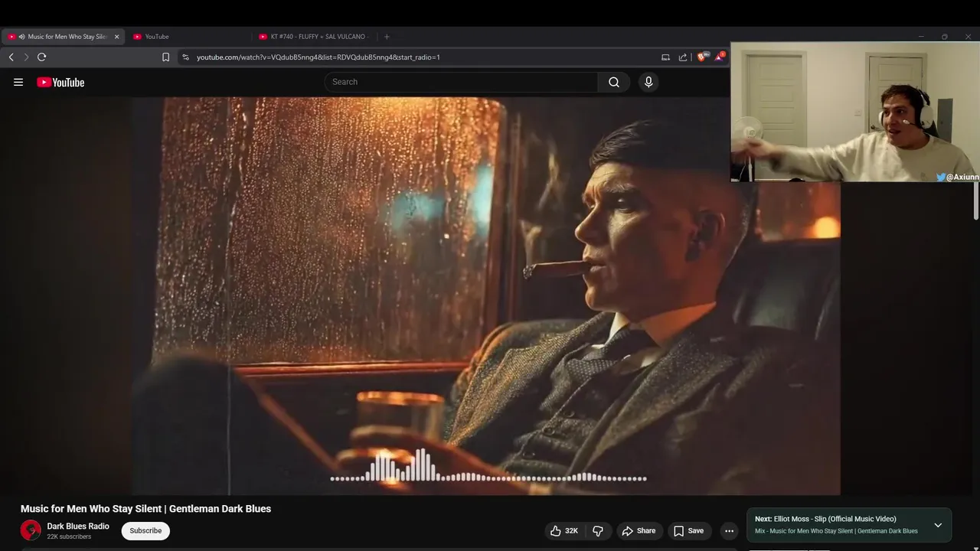The height and width of the screenshot is (551, 980).
Task: Open more actions three-dot menu
Action: tap(729, 530)
